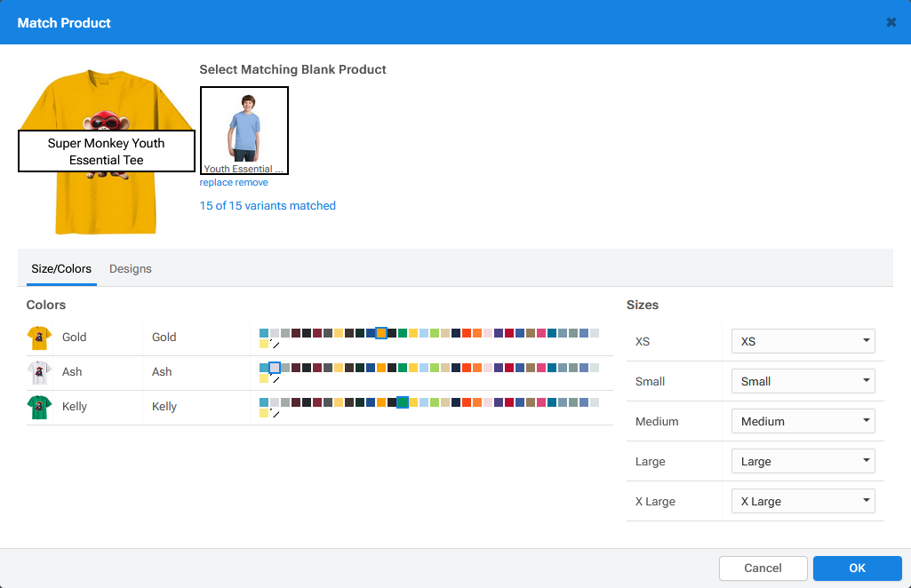Pick navy swatch in Gold row
911x588 pixels.
click(456, 333)
